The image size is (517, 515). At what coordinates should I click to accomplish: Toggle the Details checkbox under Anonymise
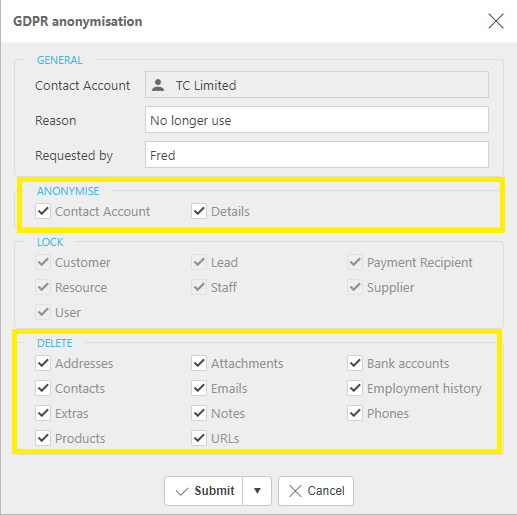(x=199, y=211)
